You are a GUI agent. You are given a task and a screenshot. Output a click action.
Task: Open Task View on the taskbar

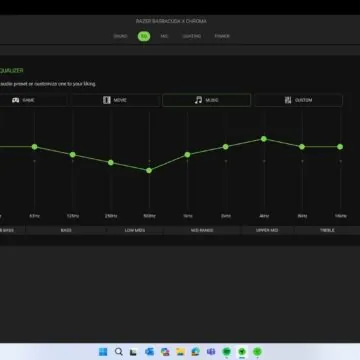tap(134, 352)
